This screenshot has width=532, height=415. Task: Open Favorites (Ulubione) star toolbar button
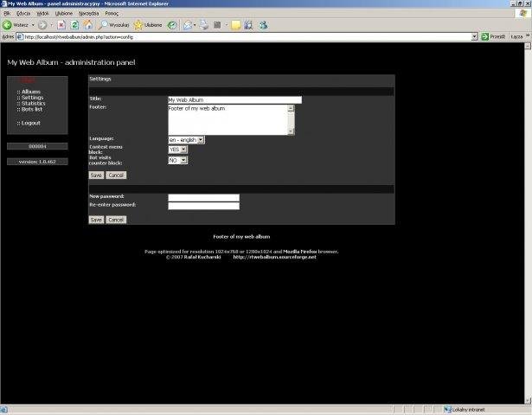tap(148, 25)
